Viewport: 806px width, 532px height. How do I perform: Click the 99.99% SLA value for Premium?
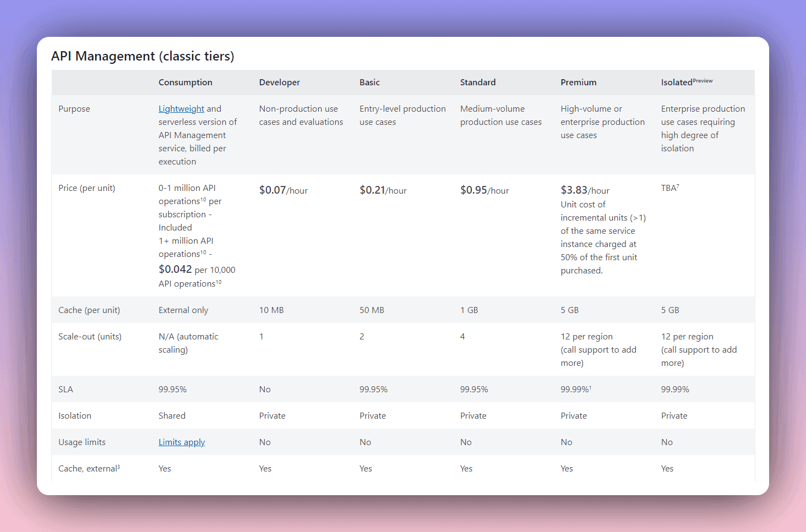tap(575, 390)
